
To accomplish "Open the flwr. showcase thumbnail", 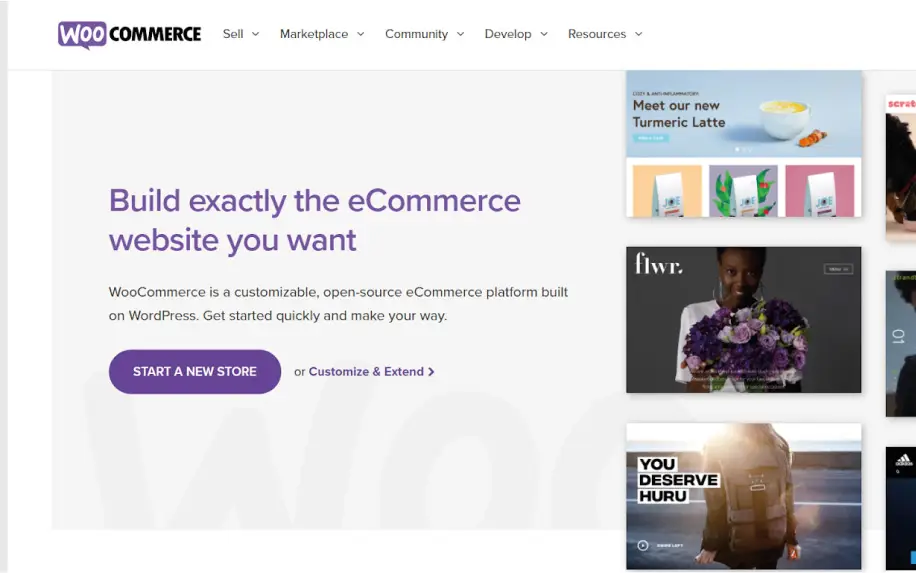I will coord(744,320).
